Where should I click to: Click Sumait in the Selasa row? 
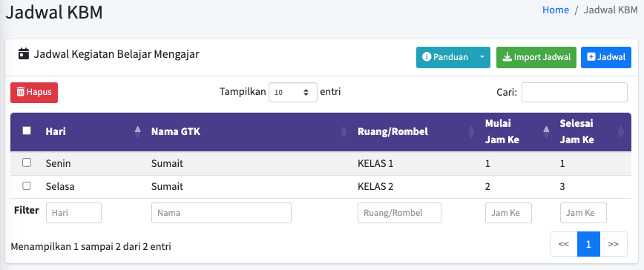(x=167, y=187)
